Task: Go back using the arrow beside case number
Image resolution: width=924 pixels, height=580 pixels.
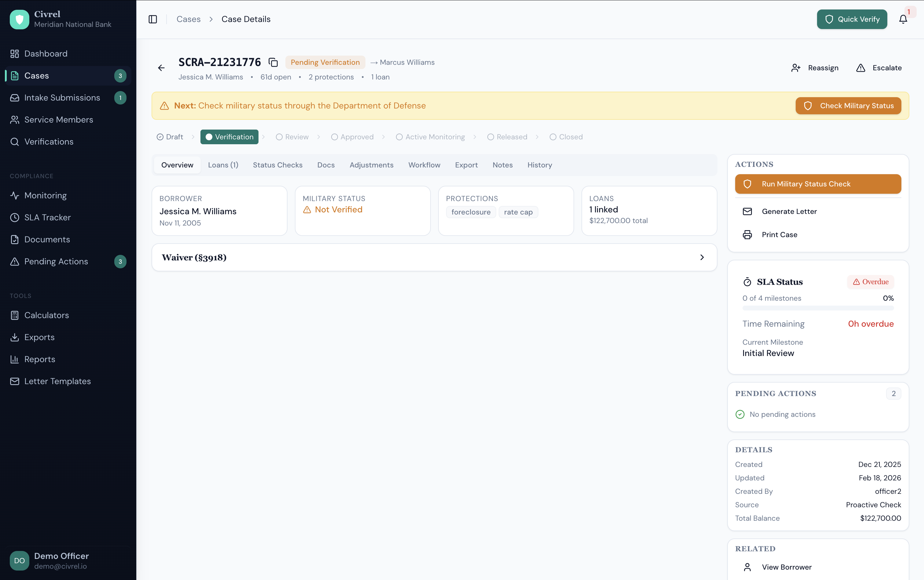Action: tap(161, 68)
